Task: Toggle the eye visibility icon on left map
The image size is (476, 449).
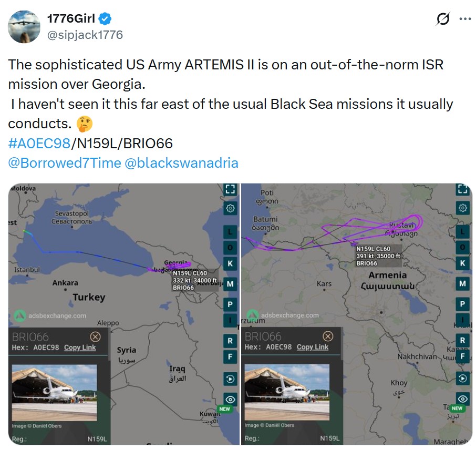Action: point(230,399)
